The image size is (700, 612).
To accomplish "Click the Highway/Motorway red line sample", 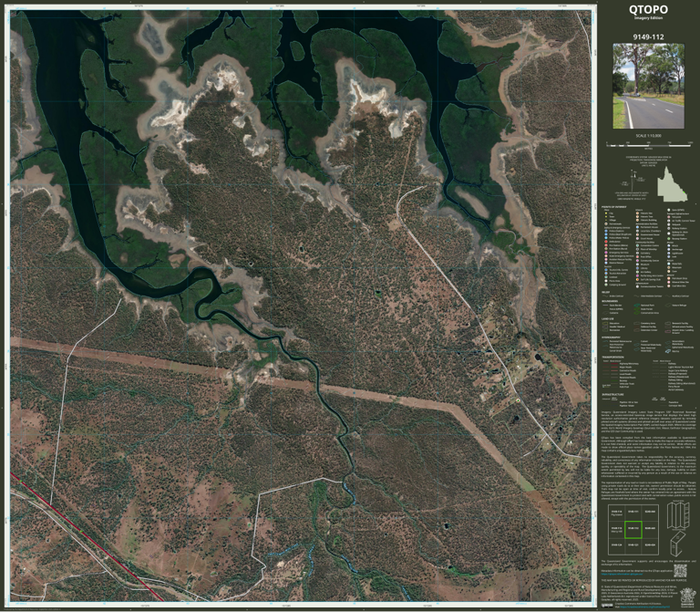I will 614,364.
